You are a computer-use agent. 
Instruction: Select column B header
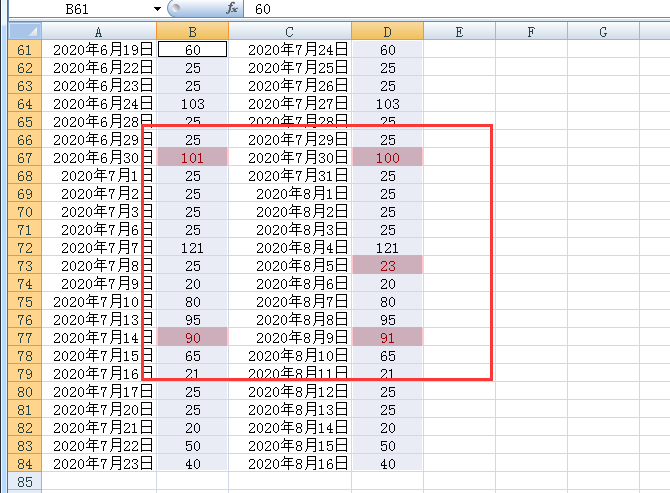(193, 32)
